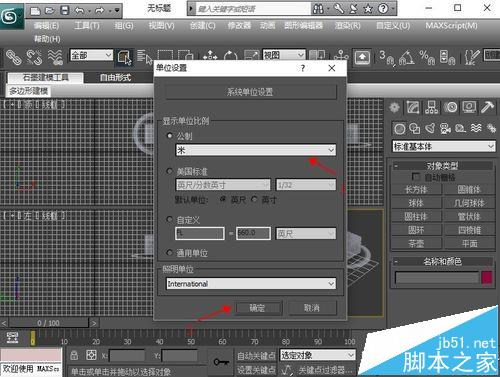
Task: Open the 英尺/分数英寸 dropdown
Action: (223, 185)
